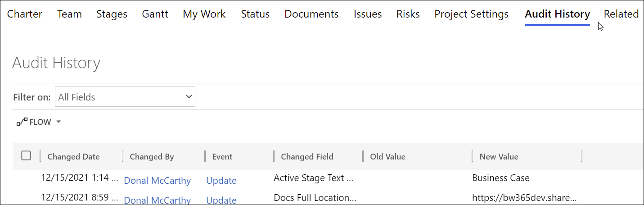Viewport: 644px width, 205px height.
Task: Open Donal McCarthy link in first row
Action: pyautogui.click(x=157, y=181)
